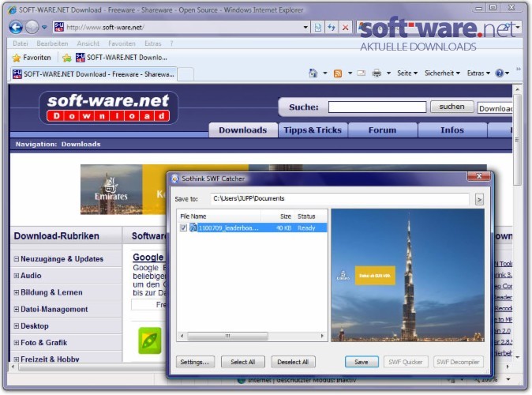Click the green pea pod software icon

pyautogui.click(x=150, y=340)
